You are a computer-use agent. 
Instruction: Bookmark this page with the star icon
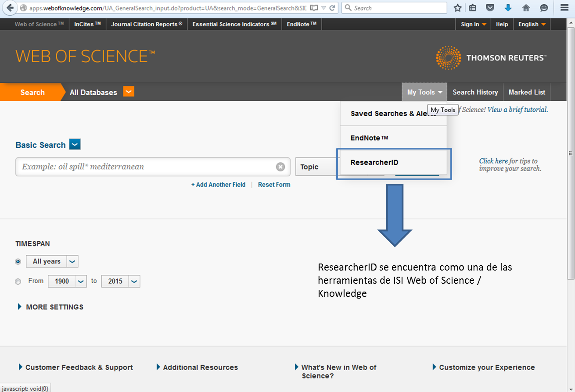click(x=458, y=8)
